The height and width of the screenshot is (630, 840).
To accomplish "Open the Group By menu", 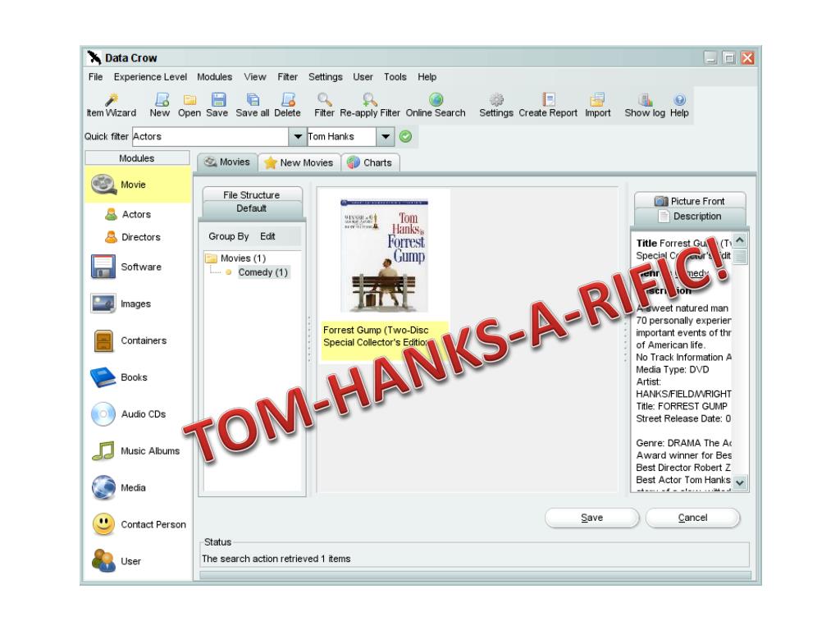I will 229,236.
